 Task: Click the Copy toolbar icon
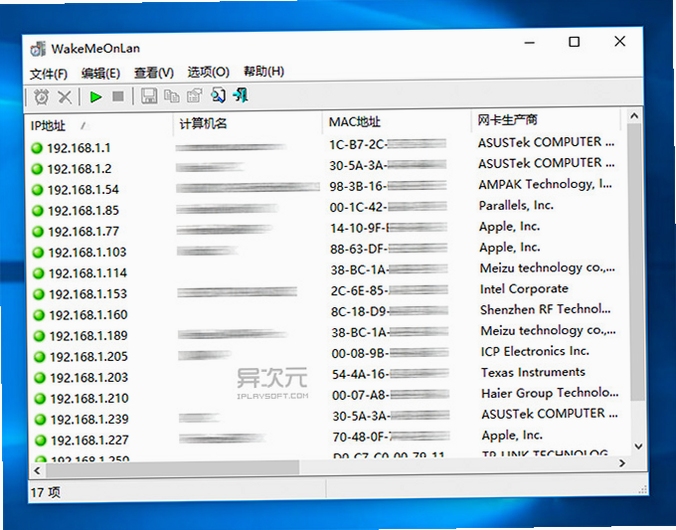pyautogui.click(x=172, y=96)
